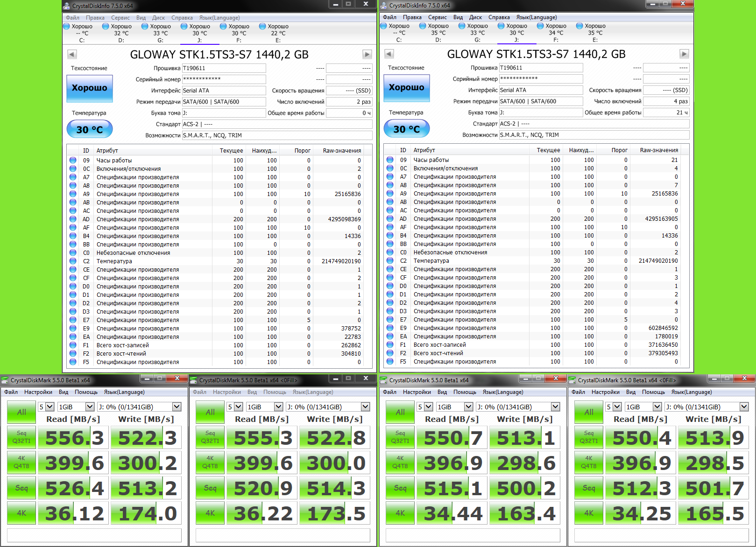Click Raw-значения column header in left CrystalDiskInfo
756x547 pixels.
coord(342,151)
